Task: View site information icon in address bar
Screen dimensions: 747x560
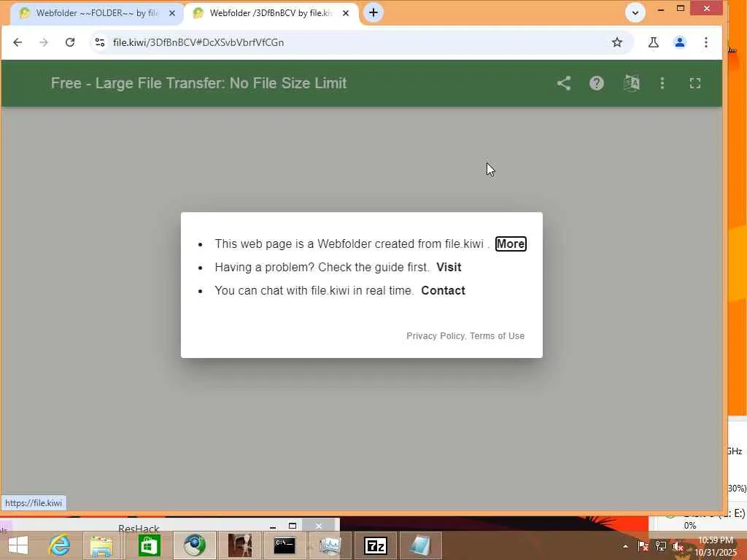Action: point(99,42)
